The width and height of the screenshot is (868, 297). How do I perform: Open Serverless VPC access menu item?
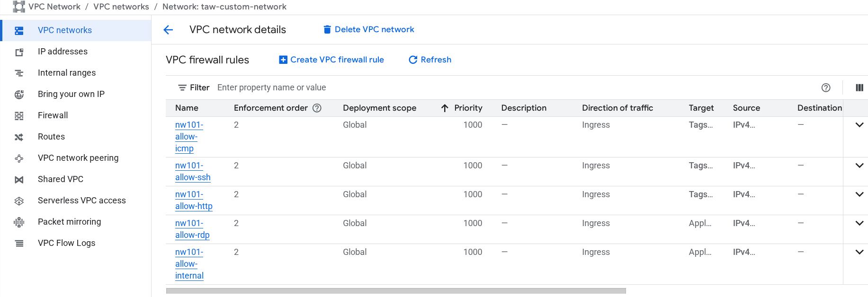[x=76, y=201]
